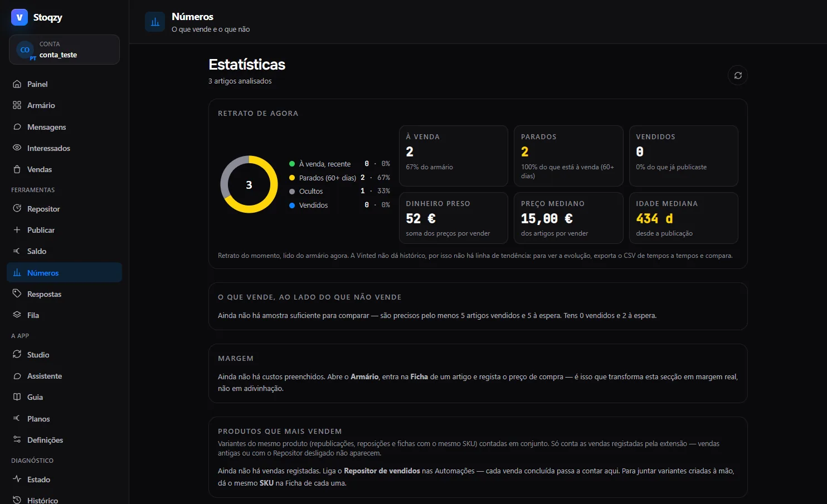Open the Fila layers icon
827x504 pixels.
[x=17, y=315]
